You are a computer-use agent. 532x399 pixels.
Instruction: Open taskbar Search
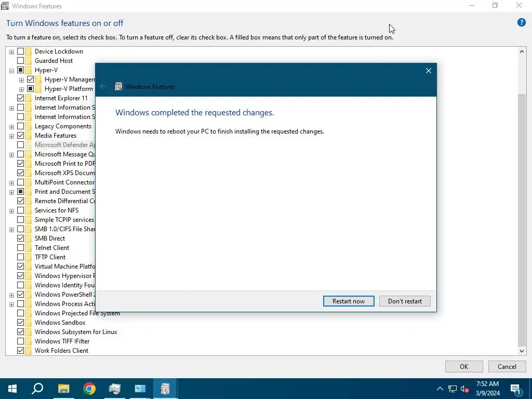tap(37, 389)
